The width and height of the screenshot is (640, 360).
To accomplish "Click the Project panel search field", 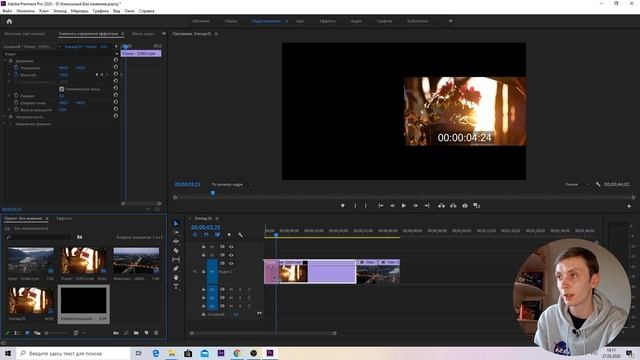I will [x=39, y=237].
